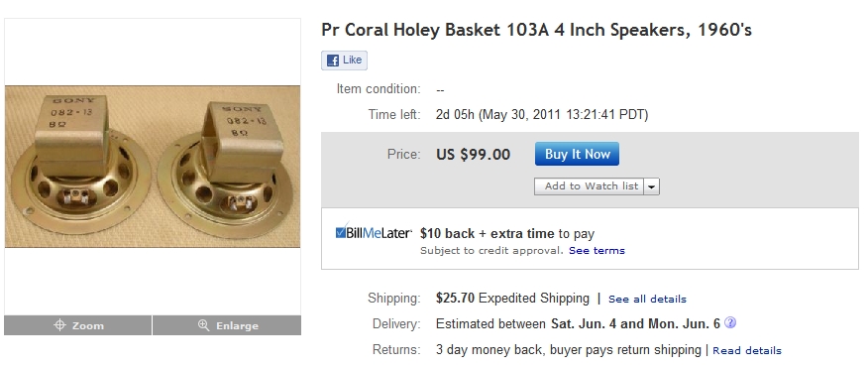This screenshot has width=868, height=367.
Task: Click the Facebook logo in Like button
Action: click(x=333, y=61)
